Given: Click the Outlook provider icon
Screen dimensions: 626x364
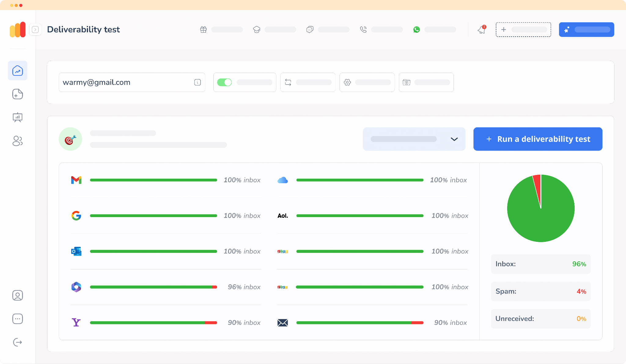Looking at the screenshot, I should pyautogui.click(x=76, y=251).
